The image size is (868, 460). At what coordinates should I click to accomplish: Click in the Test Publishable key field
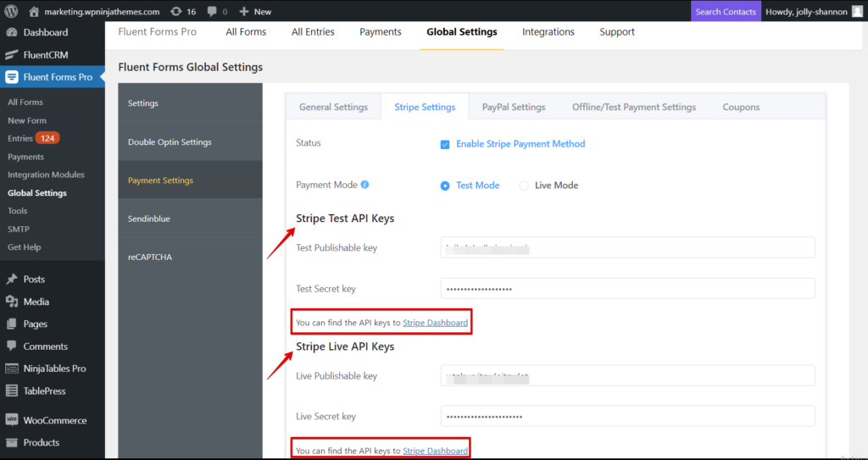point(628,247)
